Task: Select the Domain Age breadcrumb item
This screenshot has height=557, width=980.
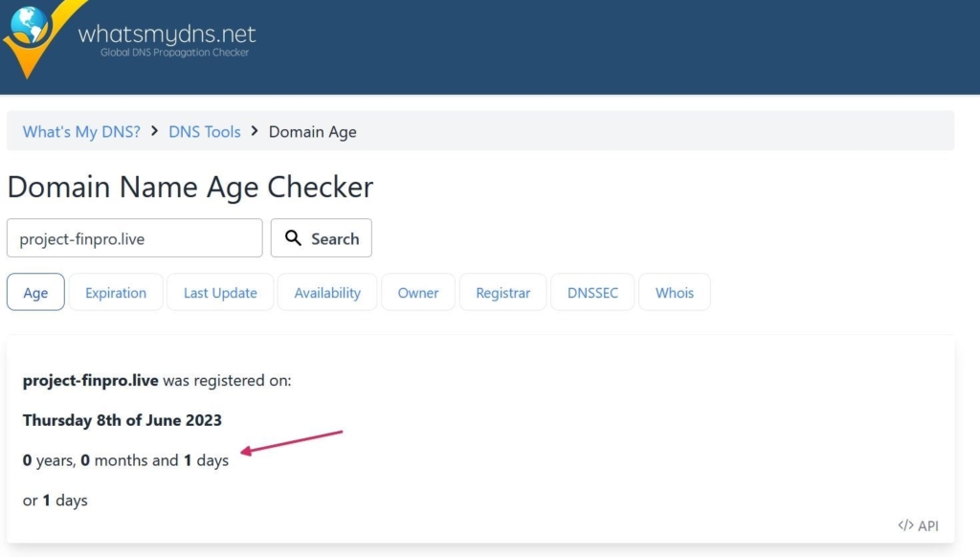Action: 312,132
